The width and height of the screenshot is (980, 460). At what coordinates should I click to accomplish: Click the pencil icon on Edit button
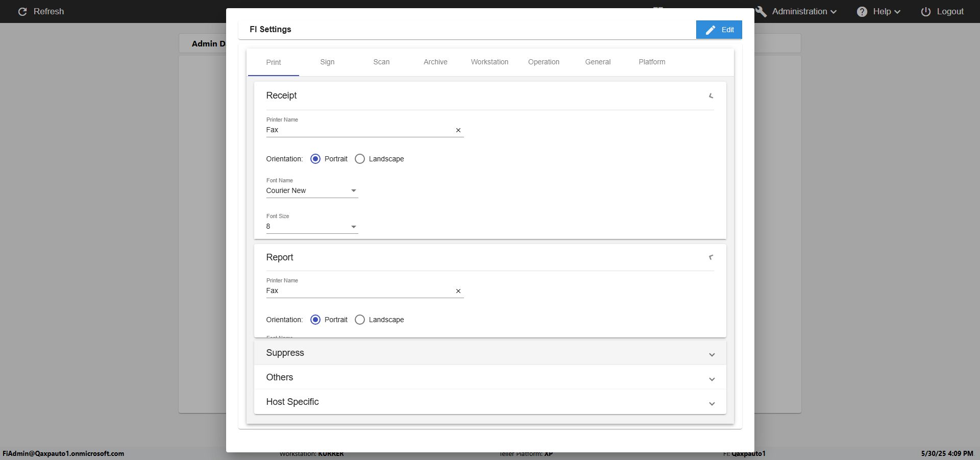click(x=710, y=30)
